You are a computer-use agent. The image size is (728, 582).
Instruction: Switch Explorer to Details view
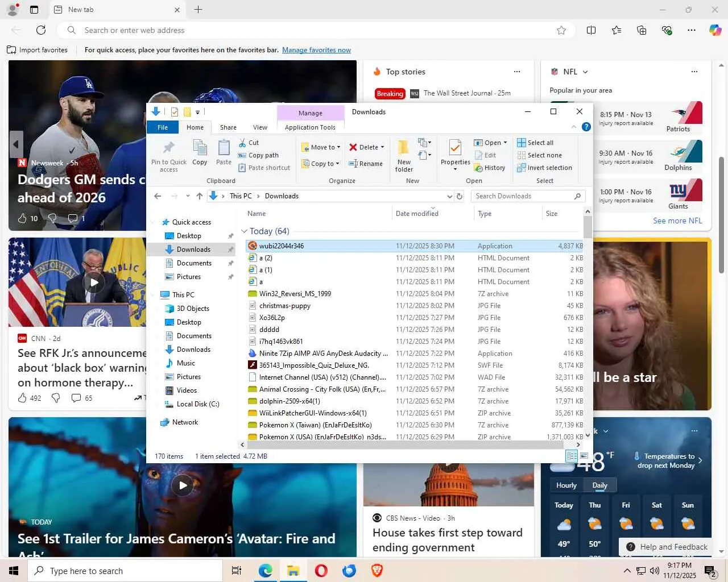572,456
